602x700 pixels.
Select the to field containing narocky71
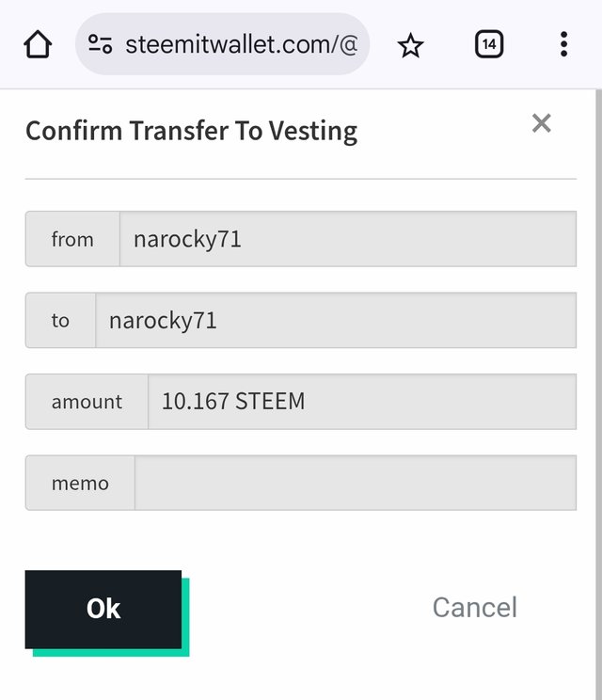point(336,320)
